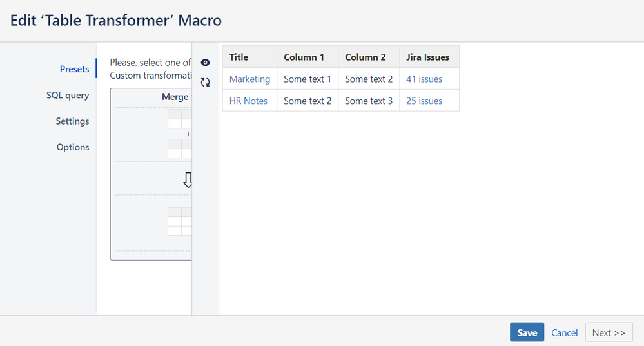Click the Column 1 header
This screenshot has width=644, height=346.
tap(304, 57)
